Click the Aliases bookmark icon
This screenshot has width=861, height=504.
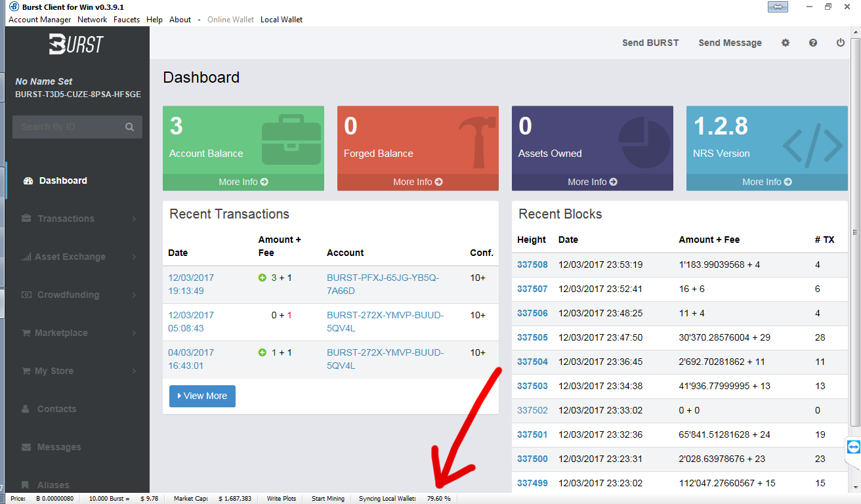(x=26, y=485)
